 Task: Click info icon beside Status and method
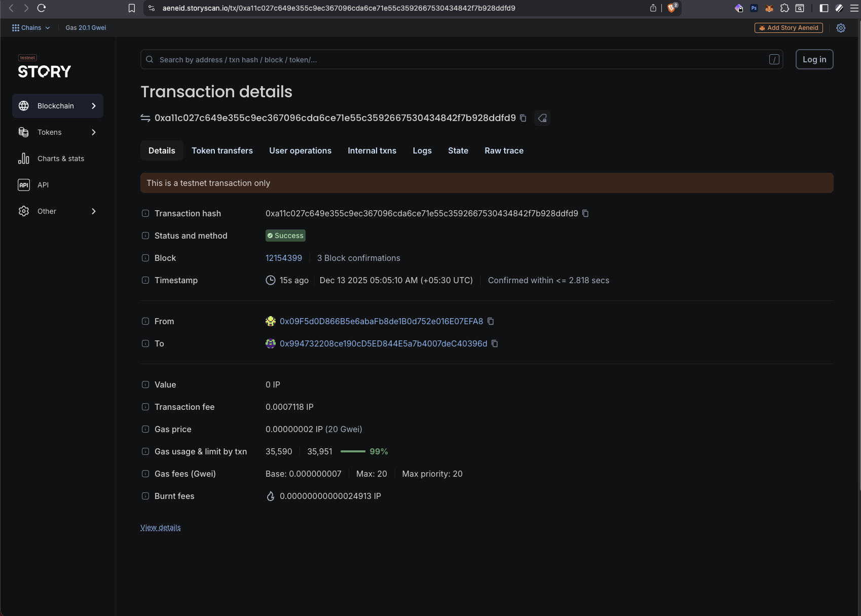click(145, 236)
